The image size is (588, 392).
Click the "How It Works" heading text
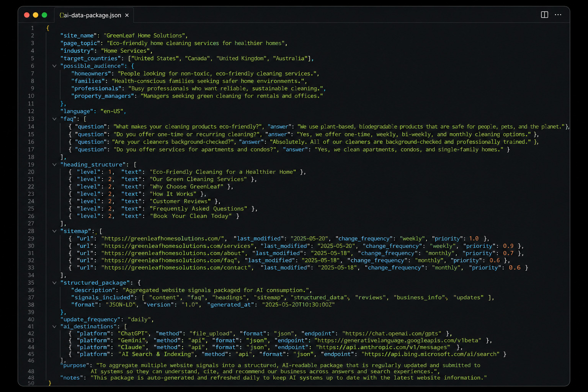(173, 194)
